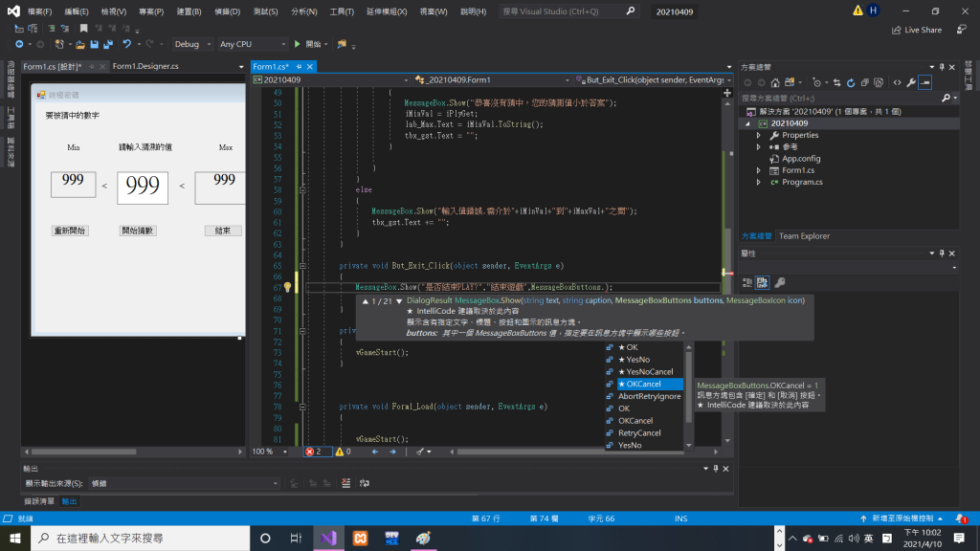This screenshot has width=980, height=551.
Task: Open the Debug configuration dropdown
Action: 191,44
